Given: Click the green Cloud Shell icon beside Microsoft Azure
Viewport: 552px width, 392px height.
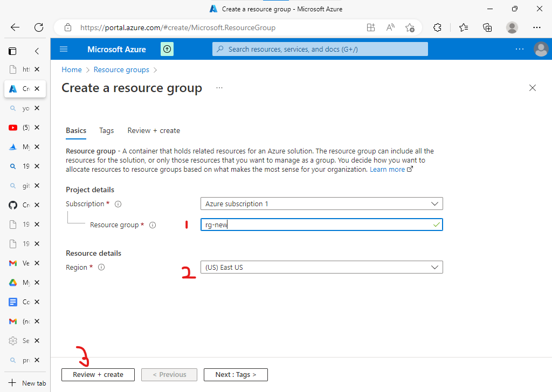Looking at the screenshot, I should pos(167,49).
